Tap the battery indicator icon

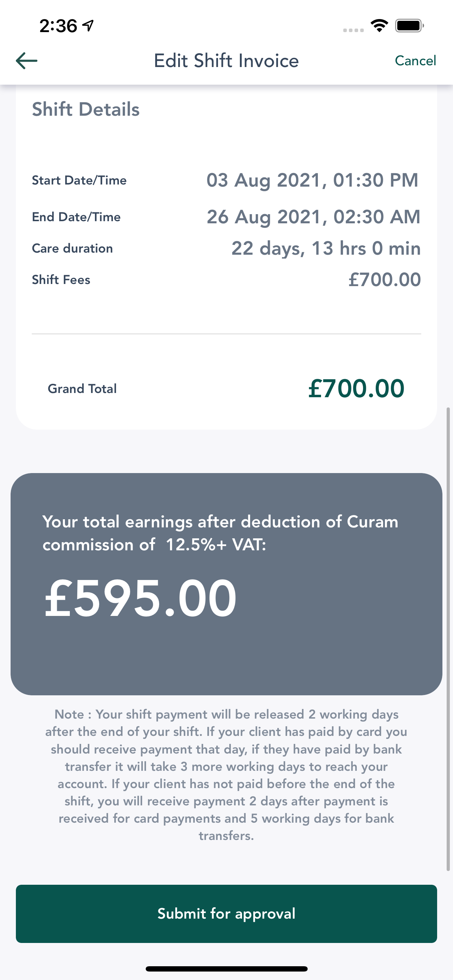[x=410, y=26]
